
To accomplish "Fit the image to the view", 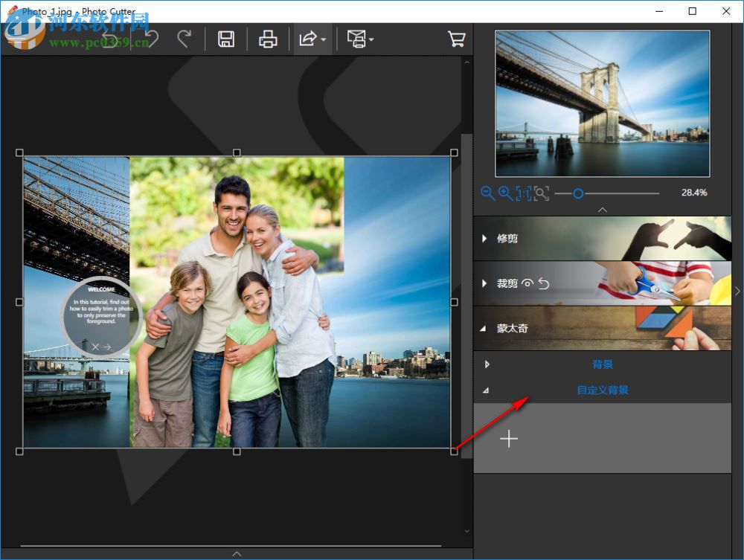I will coord(542,194).
